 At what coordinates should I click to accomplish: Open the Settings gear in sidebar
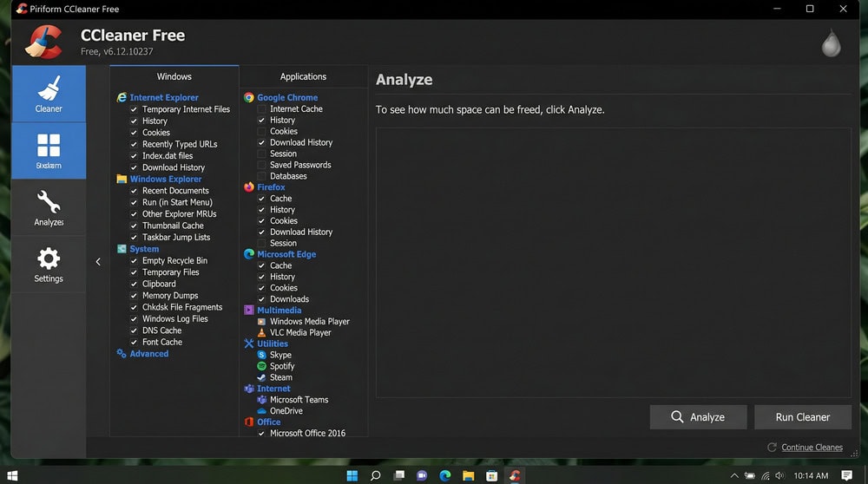tap(49, 265)
